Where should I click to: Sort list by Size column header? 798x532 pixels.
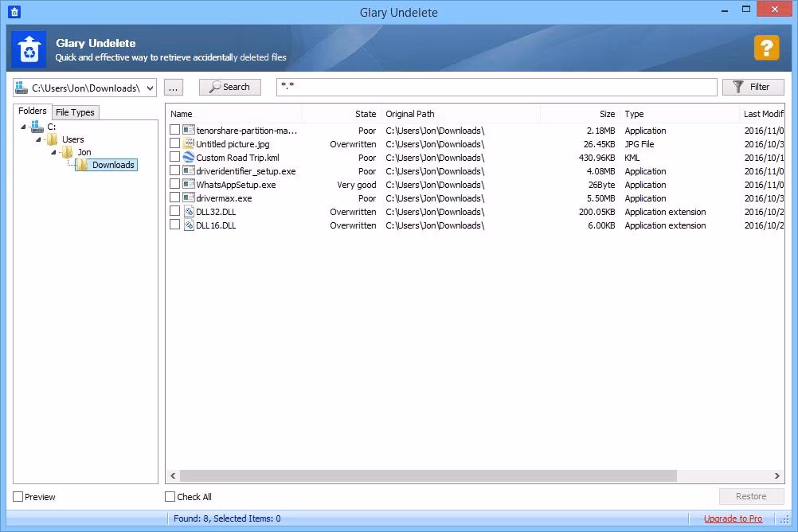tap(580, 114)
